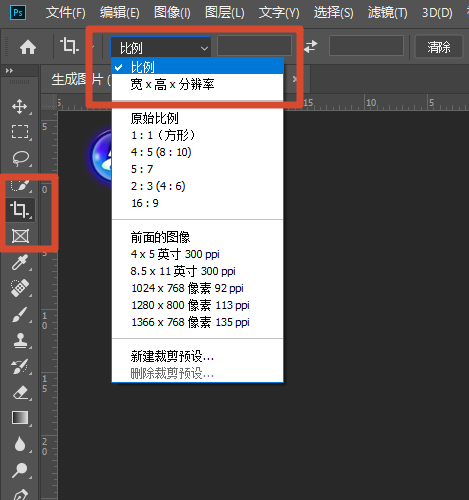The height and width of the screenshot is (500, 469).
Task: Open the 选择(S) menu
Action: pyautogui.click(x=333, y=13)
